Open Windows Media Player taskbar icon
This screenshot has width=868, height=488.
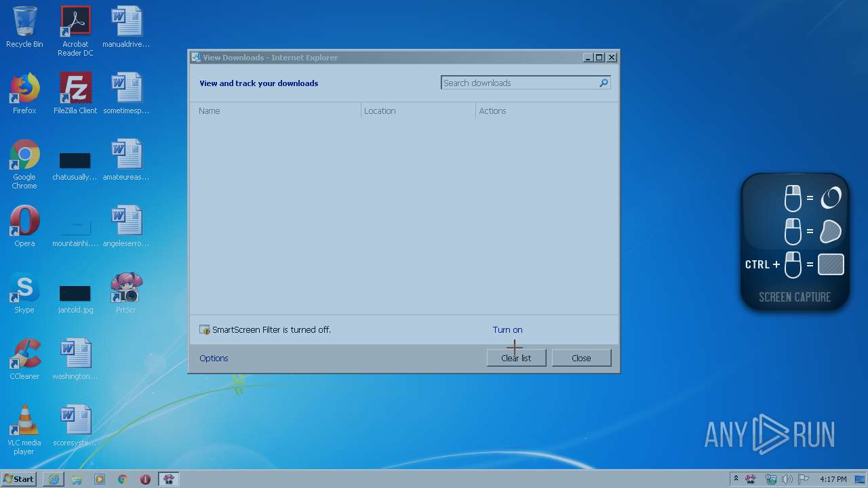click(100, 479)
